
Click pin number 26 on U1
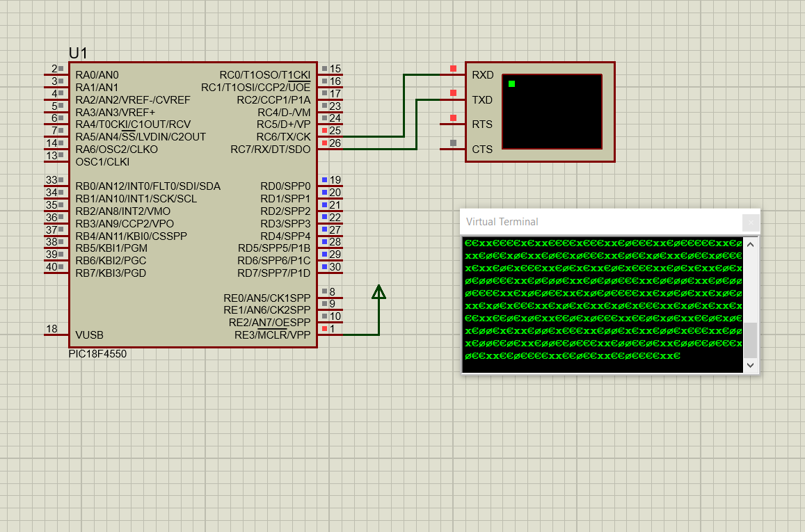pyautogui.click(x=335, y=143)
